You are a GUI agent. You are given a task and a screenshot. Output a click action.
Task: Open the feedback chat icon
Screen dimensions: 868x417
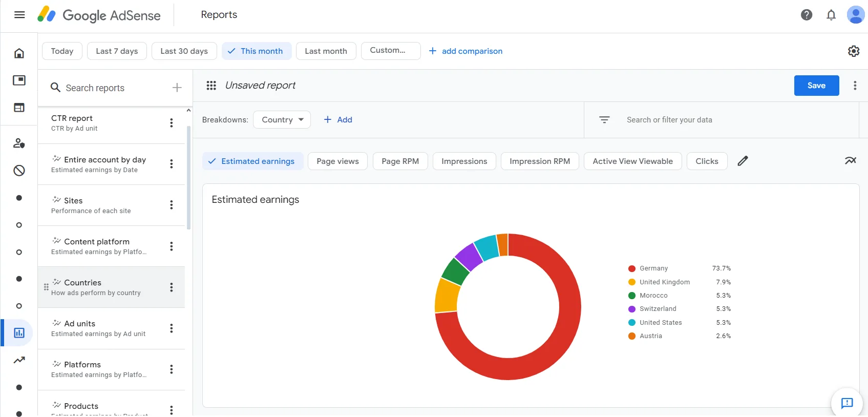point(847,403)
